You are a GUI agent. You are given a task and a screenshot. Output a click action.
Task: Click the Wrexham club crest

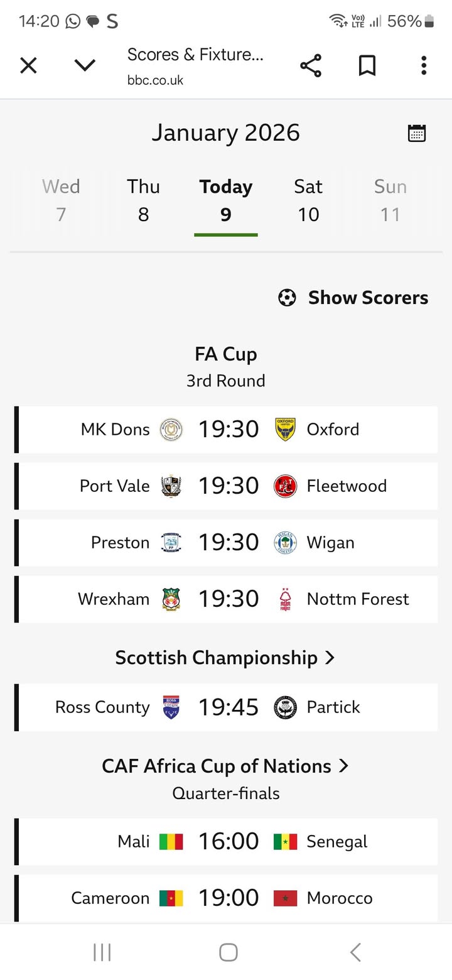[x=171, y=599]
